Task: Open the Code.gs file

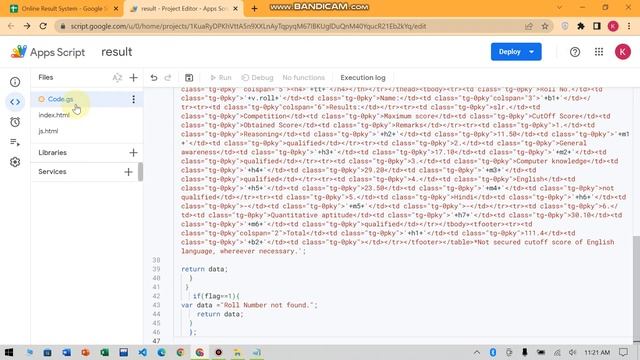Action: click(60, 99)
